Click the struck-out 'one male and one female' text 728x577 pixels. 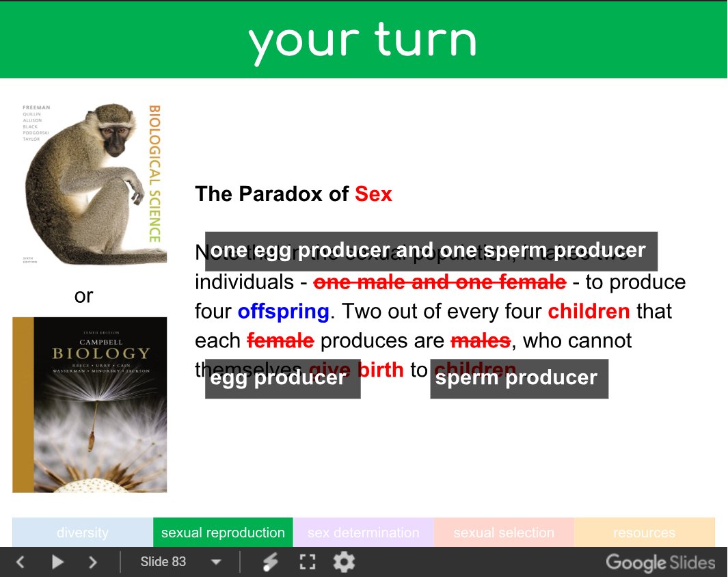point(440,282)
